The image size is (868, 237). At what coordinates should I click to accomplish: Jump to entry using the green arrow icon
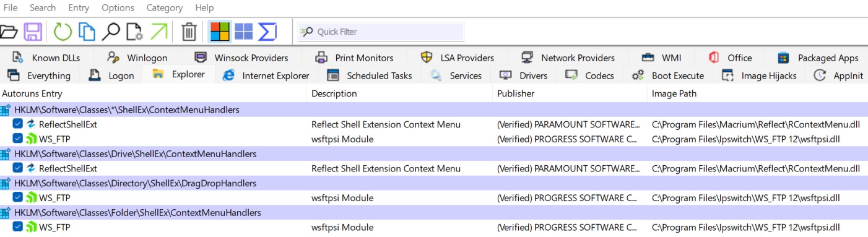(159, 32)
